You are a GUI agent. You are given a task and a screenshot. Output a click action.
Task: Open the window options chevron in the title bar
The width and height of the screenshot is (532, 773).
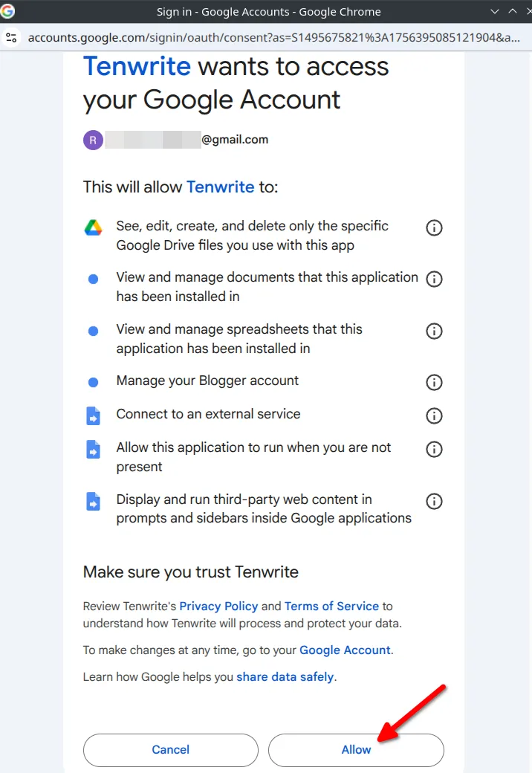click(495, 11)
